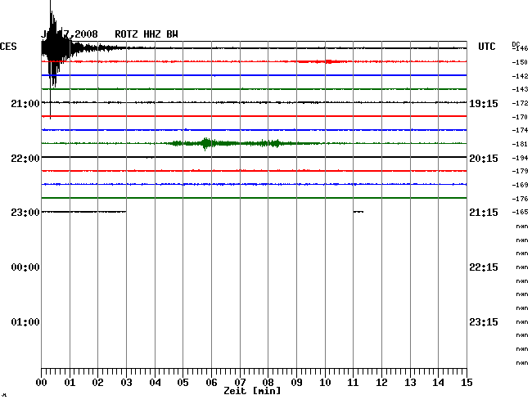Click the DC offset value -143
Viewport: 532px width, 404px height.
tap(520, 89)
